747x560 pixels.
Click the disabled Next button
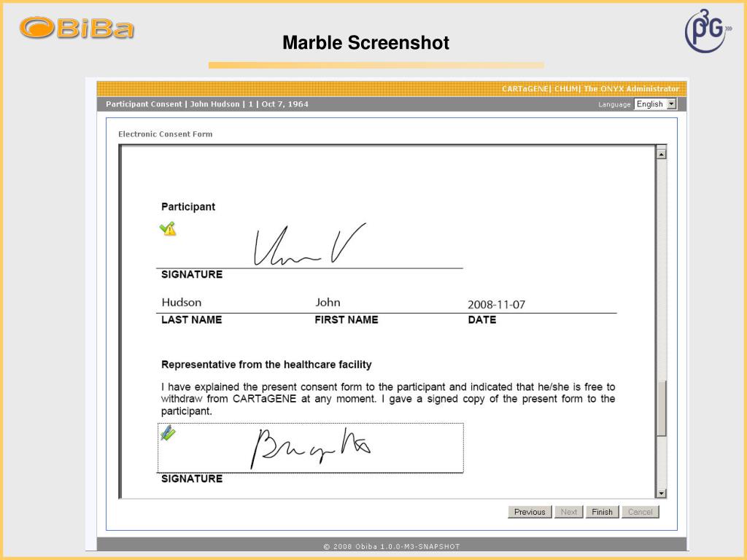(569, 512)
